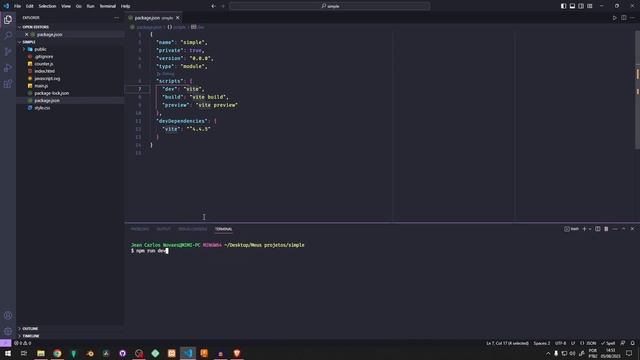
Task: Toggle bottom panel layout icon
Action: [572, 6]
